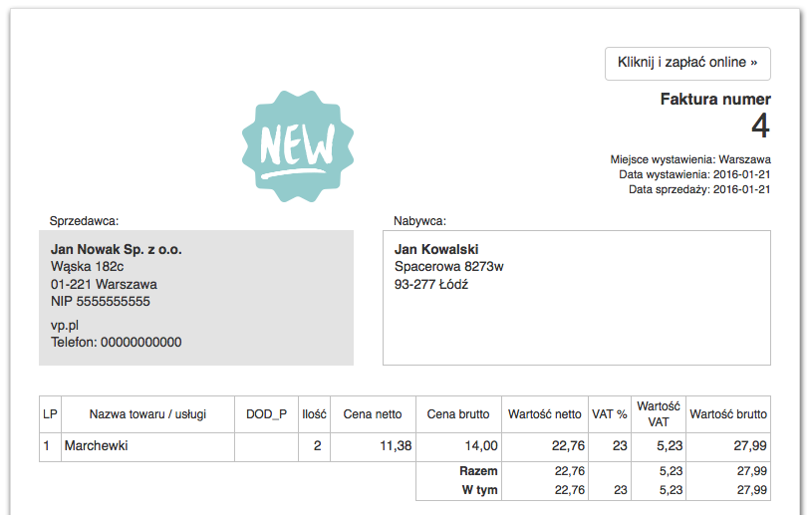Click the DOD_P column header
This screenshot has height=515, width=812.
266,414
